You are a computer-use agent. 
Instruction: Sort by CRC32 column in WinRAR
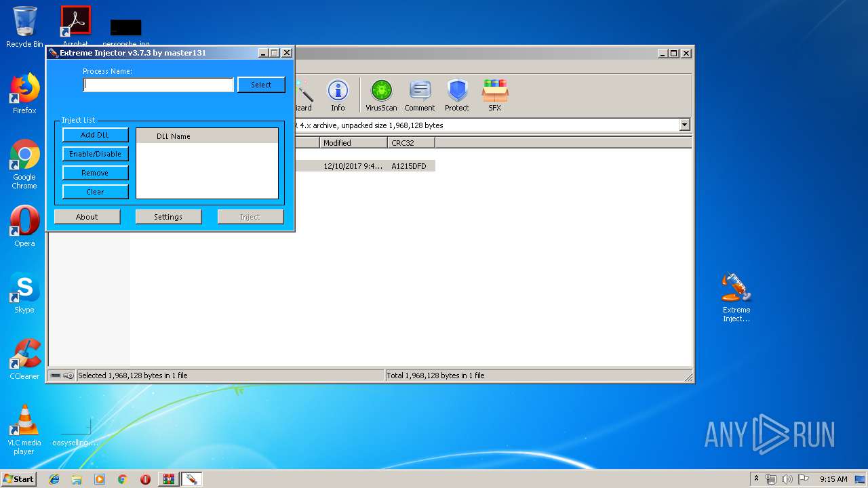411,142
